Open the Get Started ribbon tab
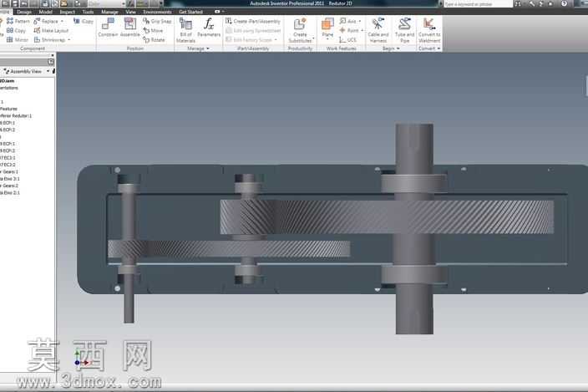 (190, 12)
